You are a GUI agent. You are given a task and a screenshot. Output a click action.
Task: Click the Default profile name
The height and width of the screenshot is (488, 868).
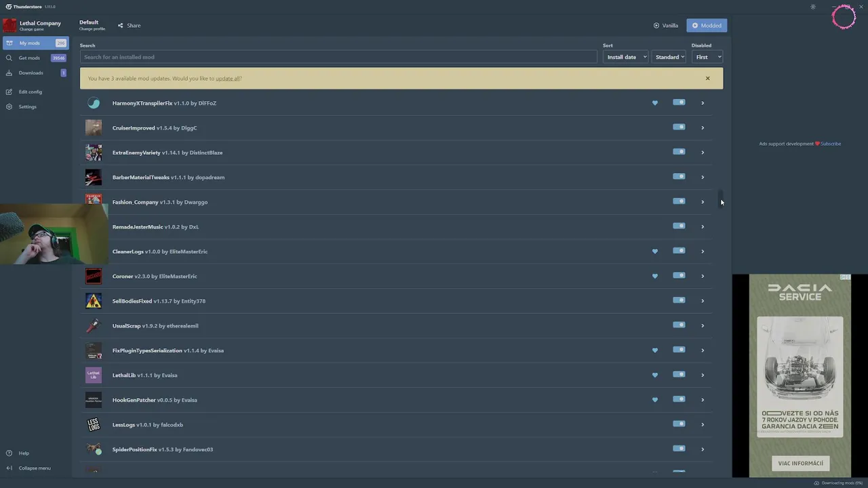click(x=89, y=22)
